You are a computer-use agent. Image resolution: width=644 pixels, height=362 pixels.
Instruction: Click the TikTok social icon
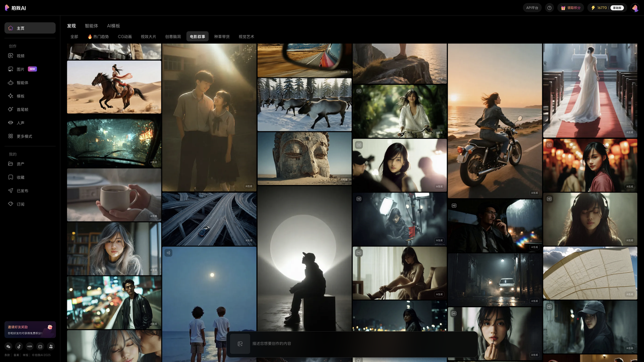[x=19, y=346]
